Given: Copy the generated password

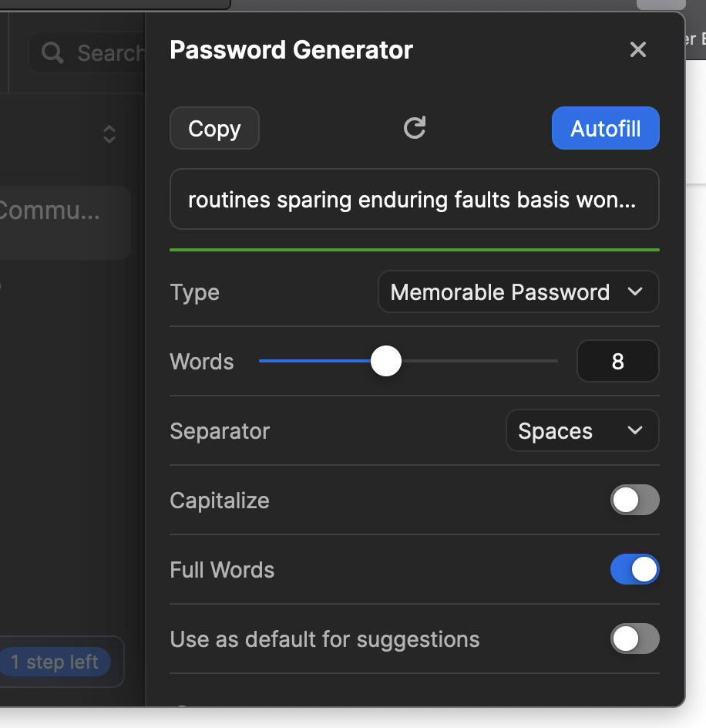Looking at the screenshot, I should (214, 128).
